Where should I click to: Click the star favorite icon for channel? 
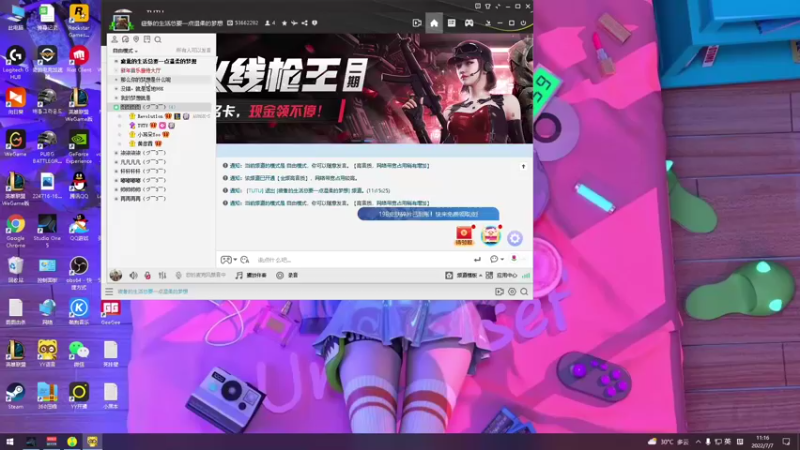point(284,23)
